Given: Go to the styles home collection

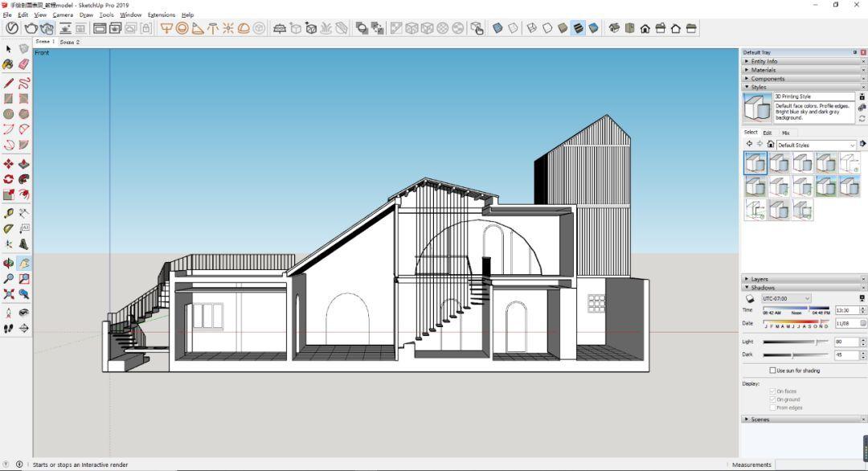Looking at the screenshot, I should [x=770, y=144].
